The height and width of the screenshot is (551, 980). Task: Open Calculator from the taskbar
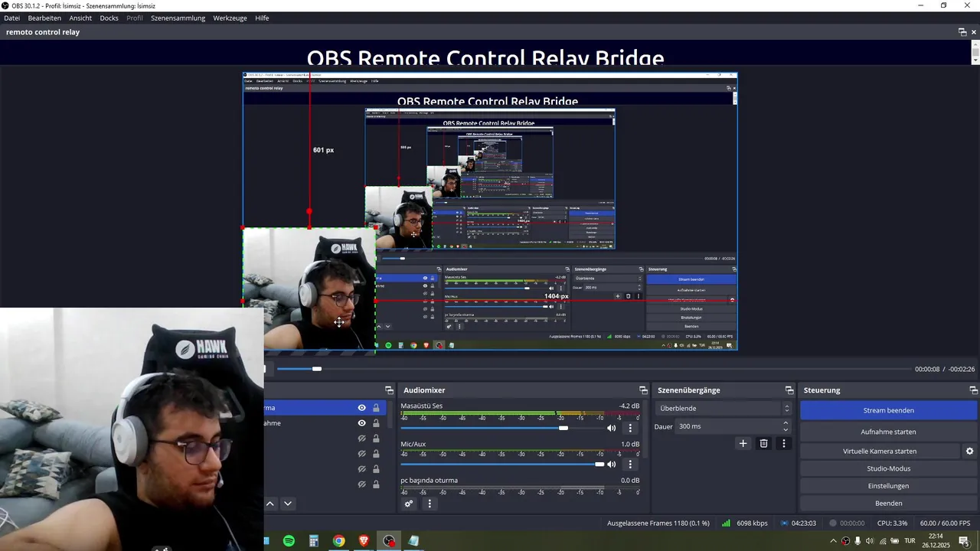click(x=314, y=541)
